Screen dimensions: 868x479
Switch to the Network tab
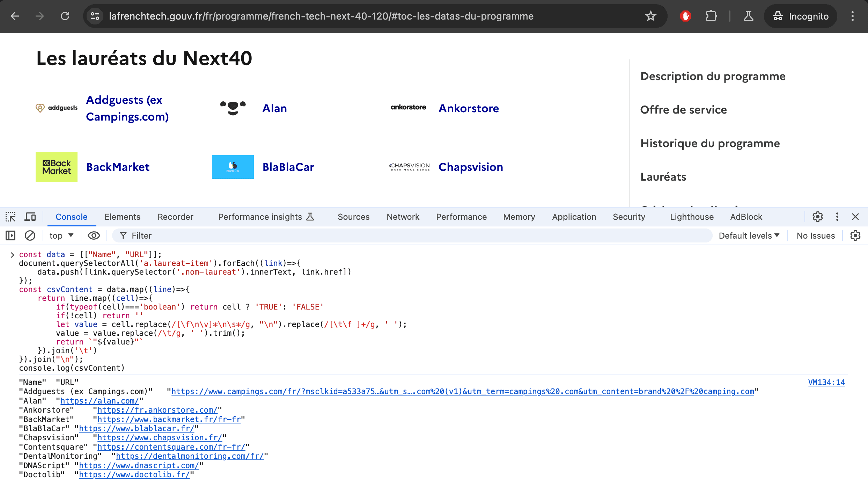coord(403,217)
